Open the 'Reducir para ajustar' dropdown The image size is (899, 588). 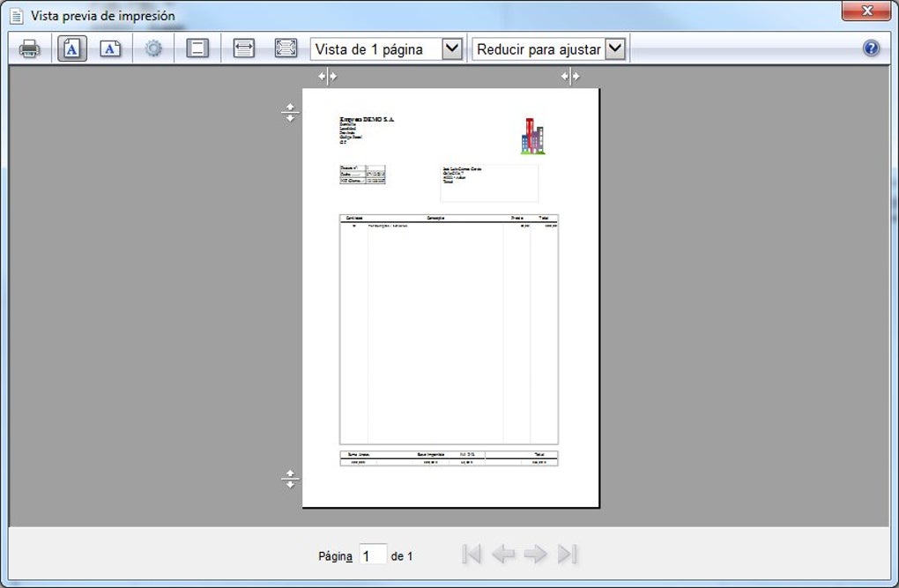(x=549, y=49)
